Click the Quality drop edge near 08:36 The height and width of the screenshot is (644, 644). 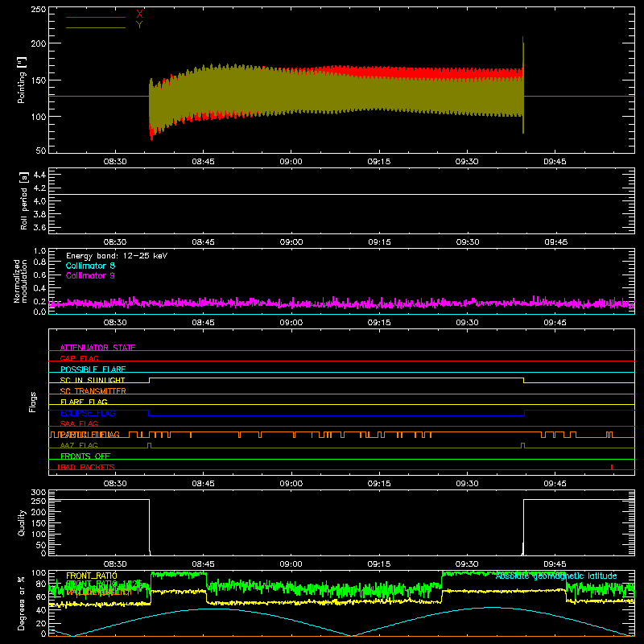point(150,527)
